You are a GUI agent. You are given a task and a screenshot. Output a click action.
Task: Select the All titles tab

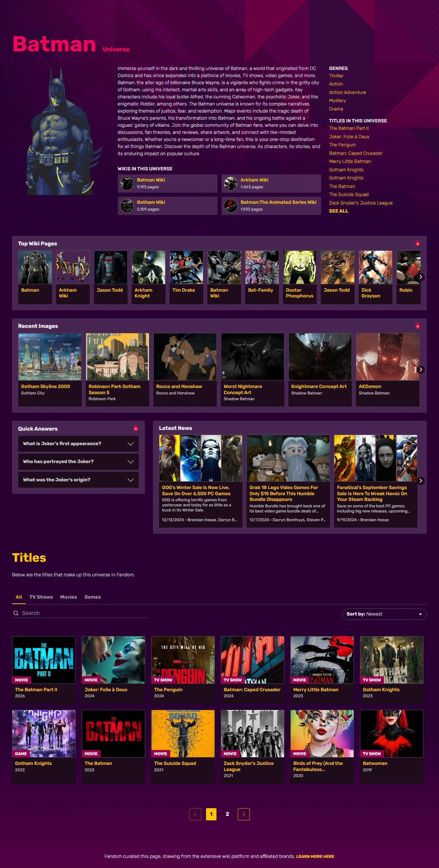[19, 597]
